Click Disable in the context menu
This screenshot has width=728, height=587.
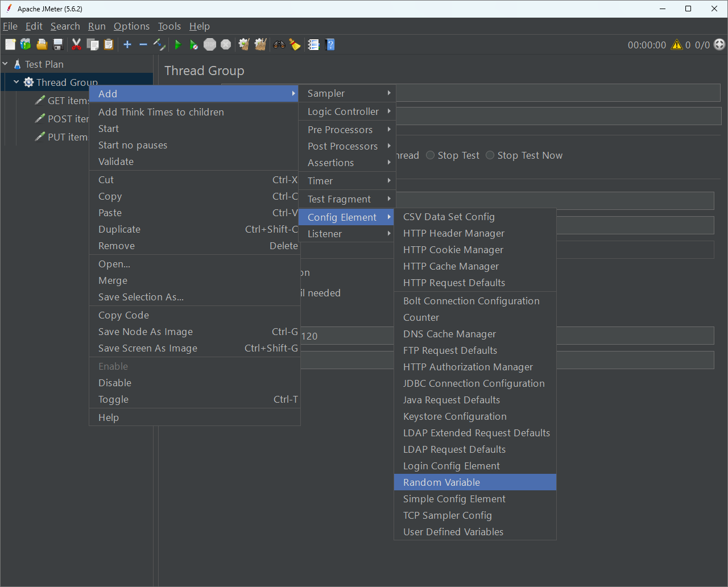point(115,383)
